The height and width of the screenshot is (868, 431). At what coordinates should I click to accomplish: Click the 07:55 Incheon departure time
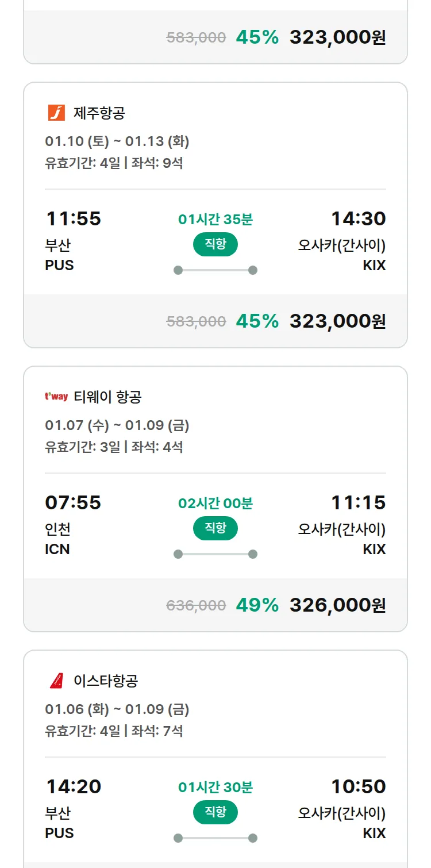73,503
